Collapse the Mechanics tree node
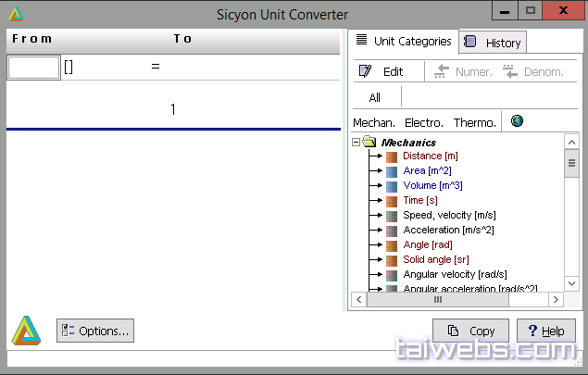Screen dimensions: 588x375 coord(356,143)
